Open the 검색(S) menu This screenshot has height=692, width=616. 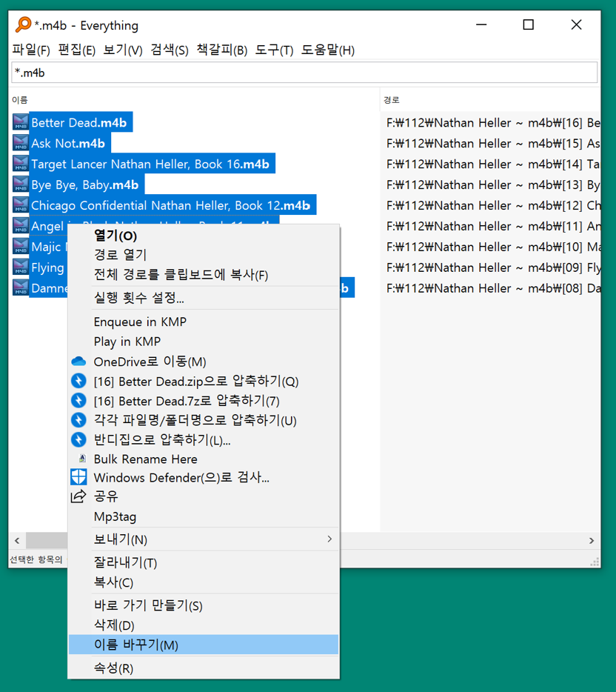(170, 50)
